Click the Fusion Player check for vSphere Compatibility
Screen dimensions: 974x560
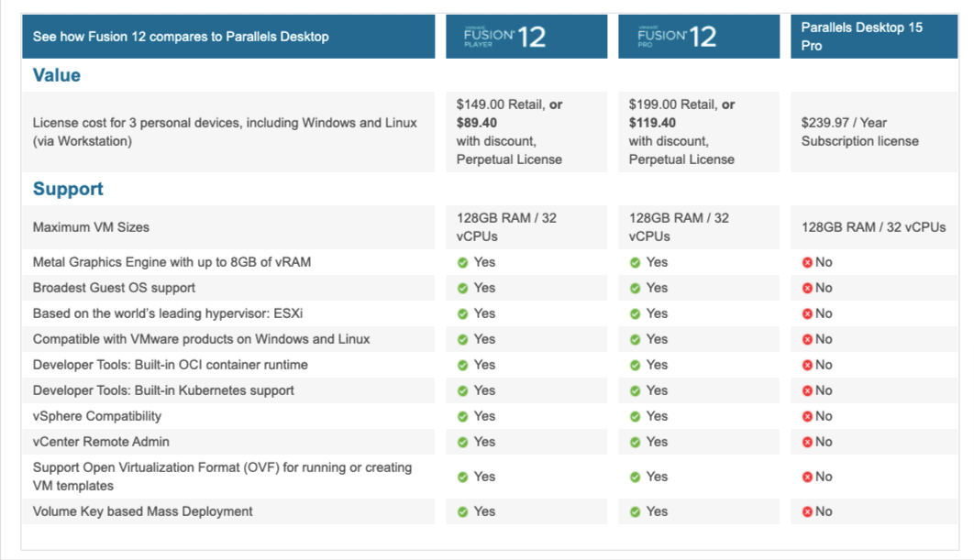pyautogui.click(x=463, y=417)
